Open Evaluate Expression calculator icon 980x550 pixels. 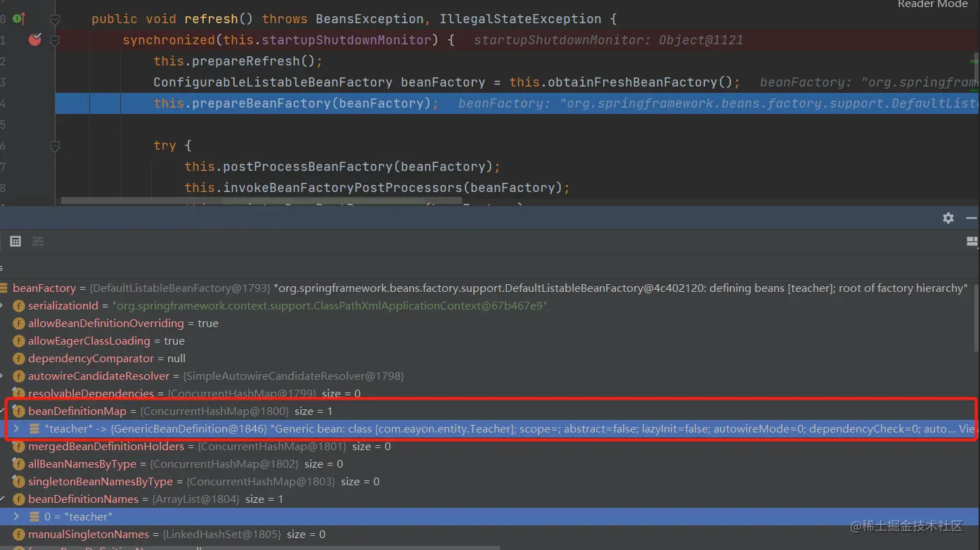point(15,241)
